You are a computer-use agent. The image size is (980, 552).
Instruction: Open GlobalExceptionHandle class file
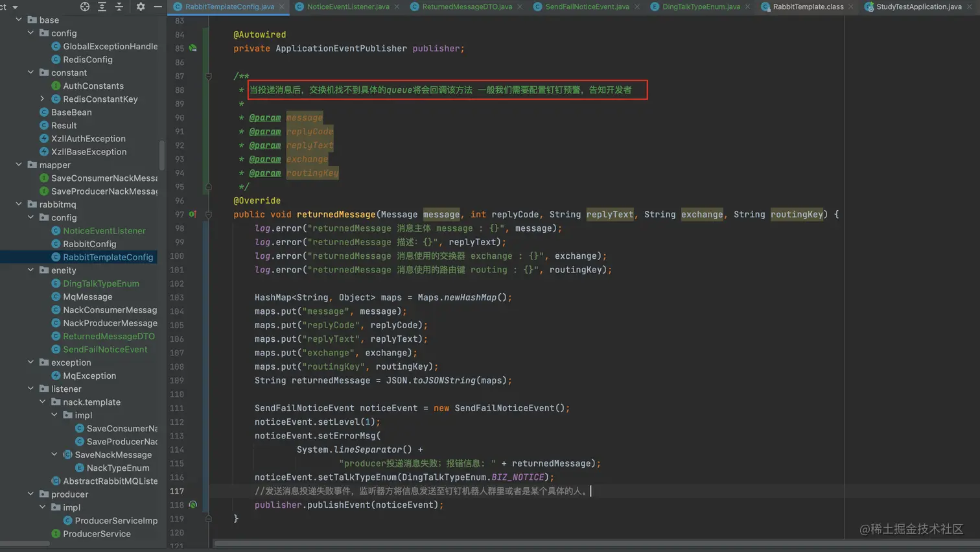tap(104, 46)
